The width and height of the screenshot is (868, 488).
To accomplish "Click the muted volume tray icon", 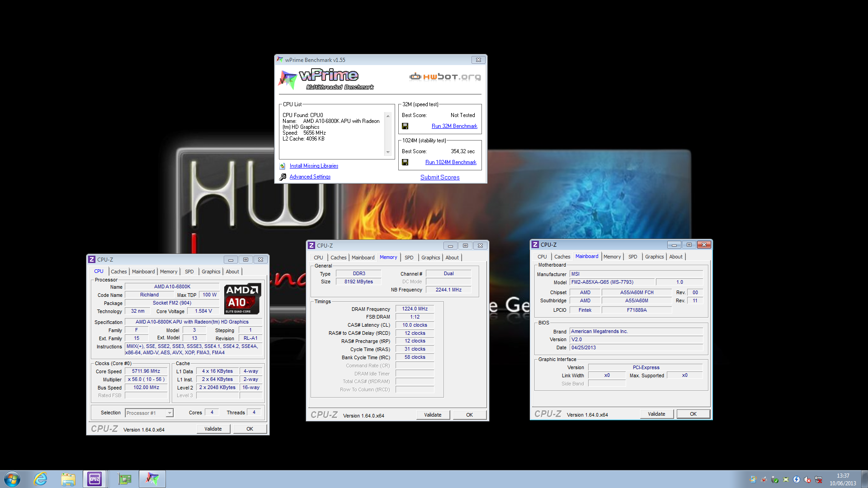I will [807, 479].
